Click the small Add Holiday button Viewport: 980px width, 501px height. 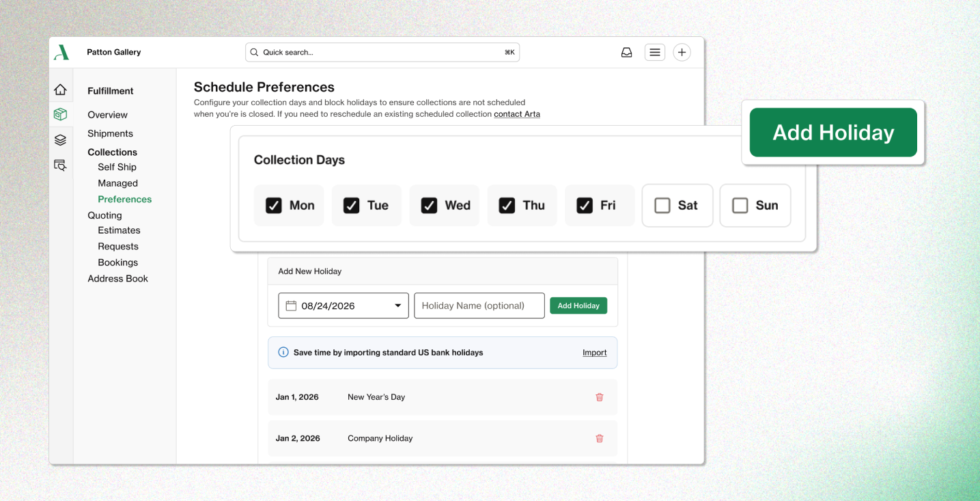(578, 306)
